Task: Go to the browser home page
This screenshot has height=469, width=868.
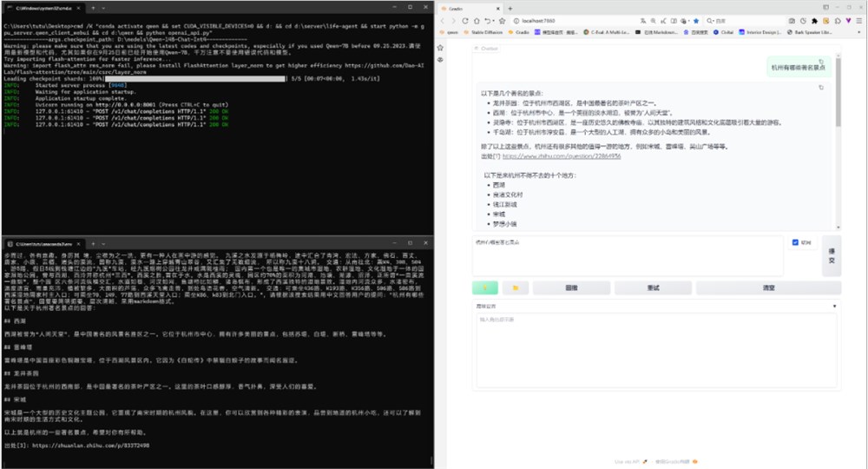Action: point(477,21)
